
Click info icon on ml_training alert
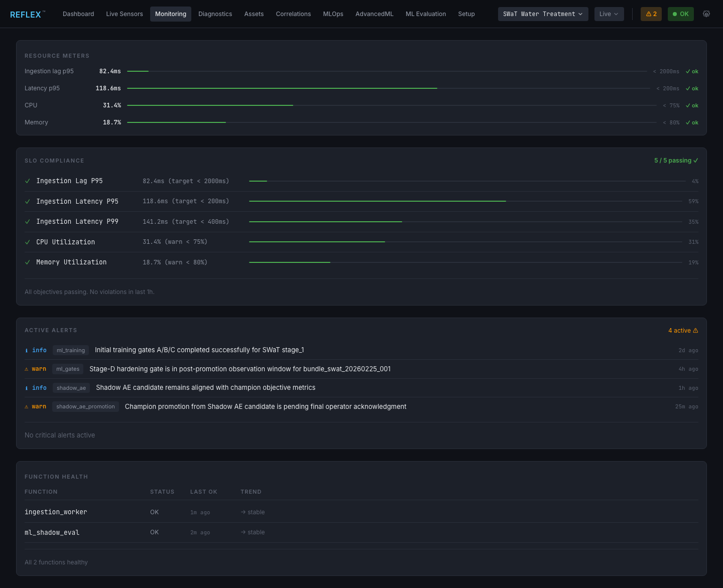coord(27,351)
